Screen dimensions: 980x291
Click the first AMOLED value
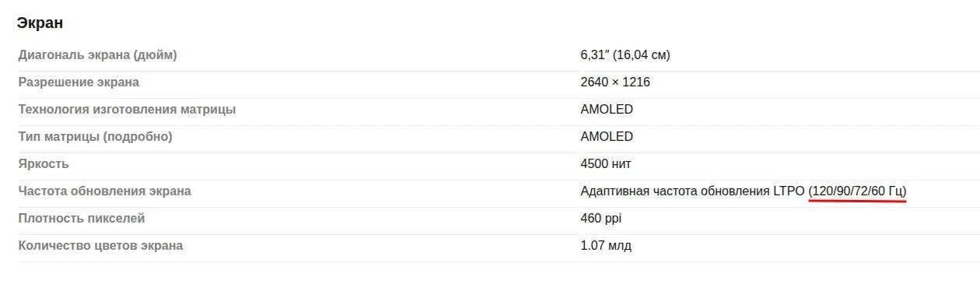click(x=607, y=109)
